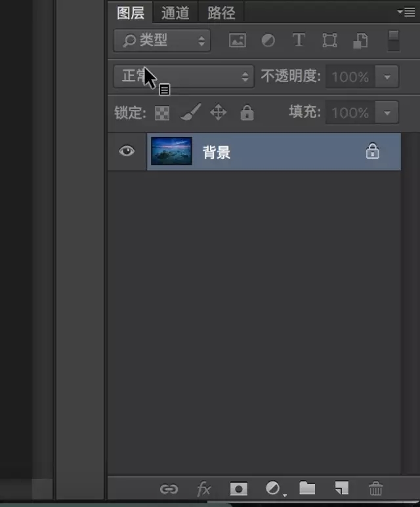Create new fill or adjustment layer

coord(272,489)
